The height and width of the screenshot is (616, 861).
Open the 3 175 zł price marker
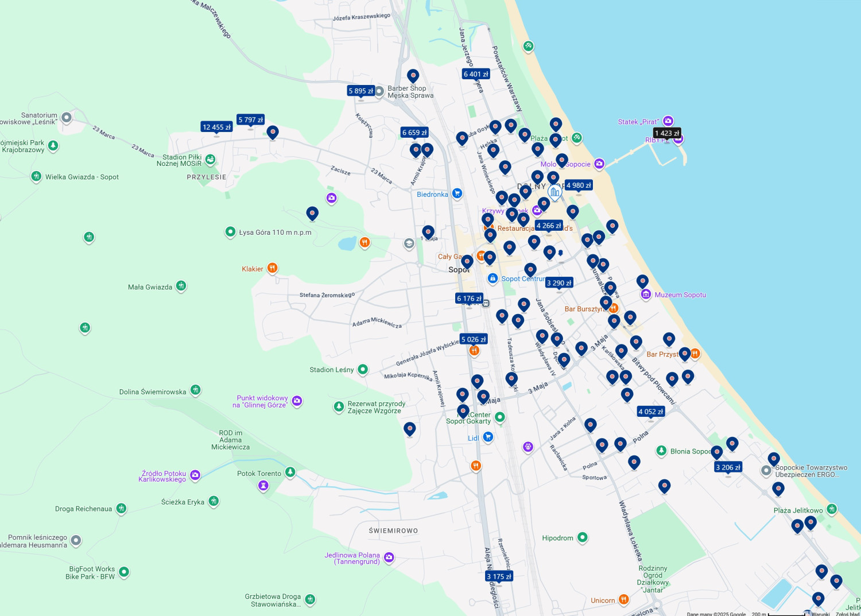tap(499, 576)
